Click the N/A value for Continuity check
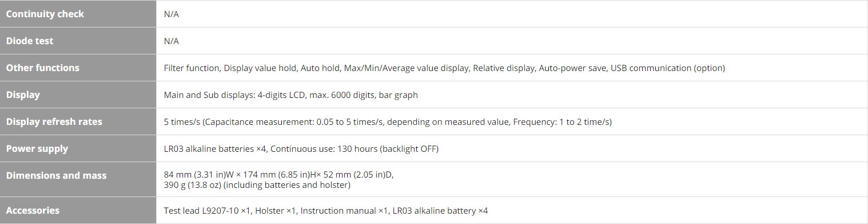868x224 pixels. 172,14
